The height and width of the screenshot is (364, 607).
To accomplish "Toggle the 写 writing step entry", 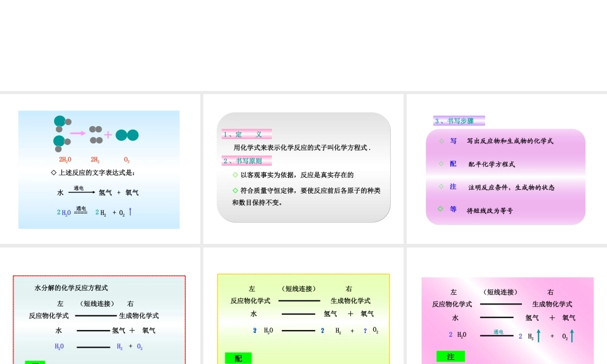I will [x=453, y=141].
